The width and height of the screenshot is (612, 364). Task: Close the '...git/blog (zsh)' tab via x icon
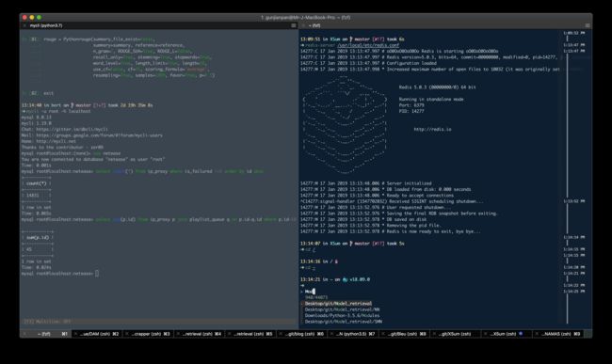[x=281, y=334]
